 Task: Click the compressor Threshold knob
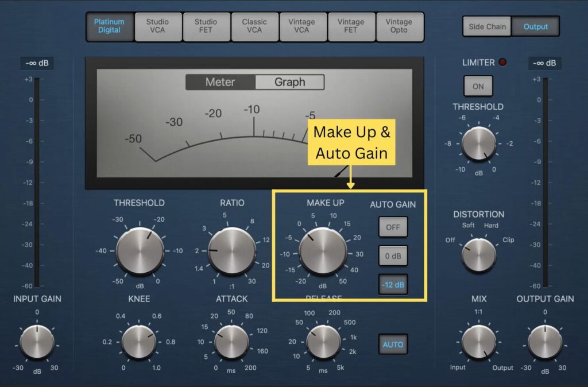click(140, 251)
